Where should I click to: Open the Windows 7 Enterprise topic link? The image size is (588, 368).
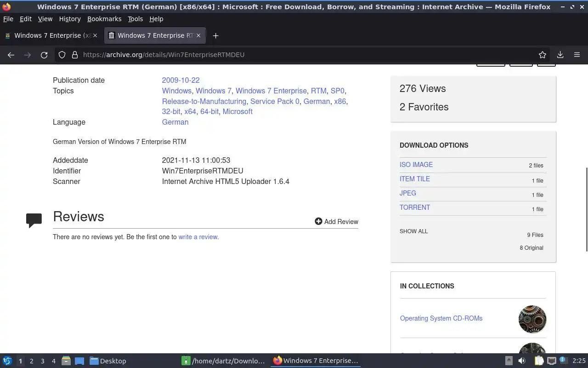271,91
